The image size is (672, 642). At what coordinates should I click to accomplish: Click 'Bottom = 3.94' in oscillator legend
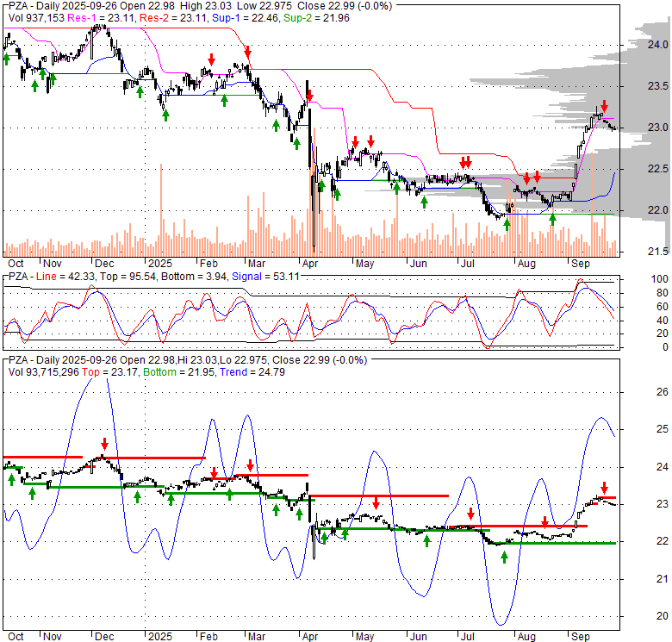194,277
